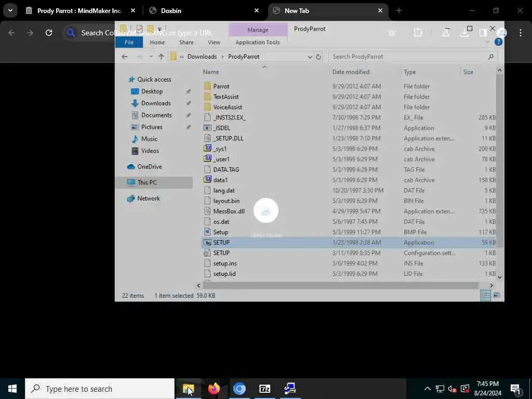532x399 pixels.
Task: Open OneDrive in navigation pane
Action: pos(149,167)
